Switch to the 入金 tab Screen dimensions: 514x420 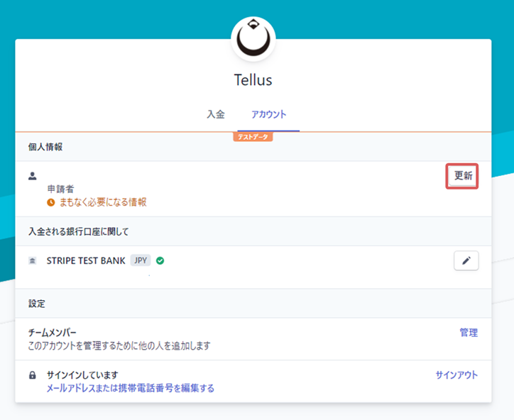coord(216,114)
